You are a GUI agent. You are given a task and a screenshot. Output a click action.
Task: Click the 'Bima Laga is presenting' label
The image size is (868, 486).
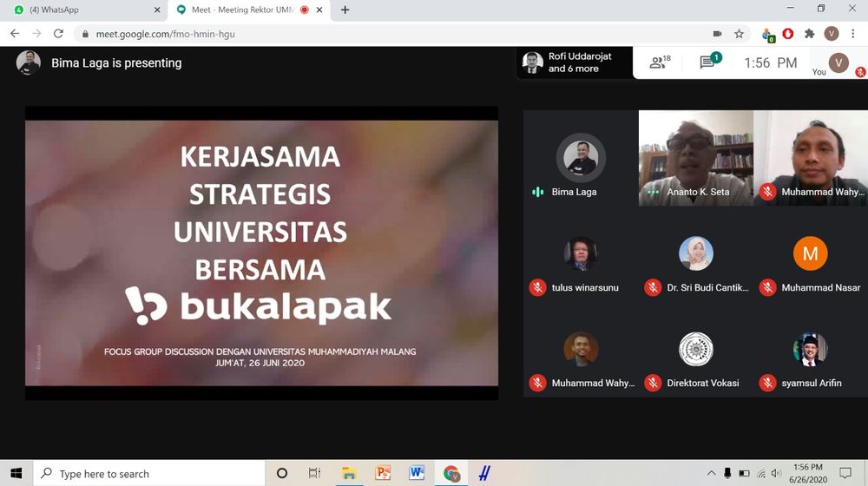click(x=116, y=63)
